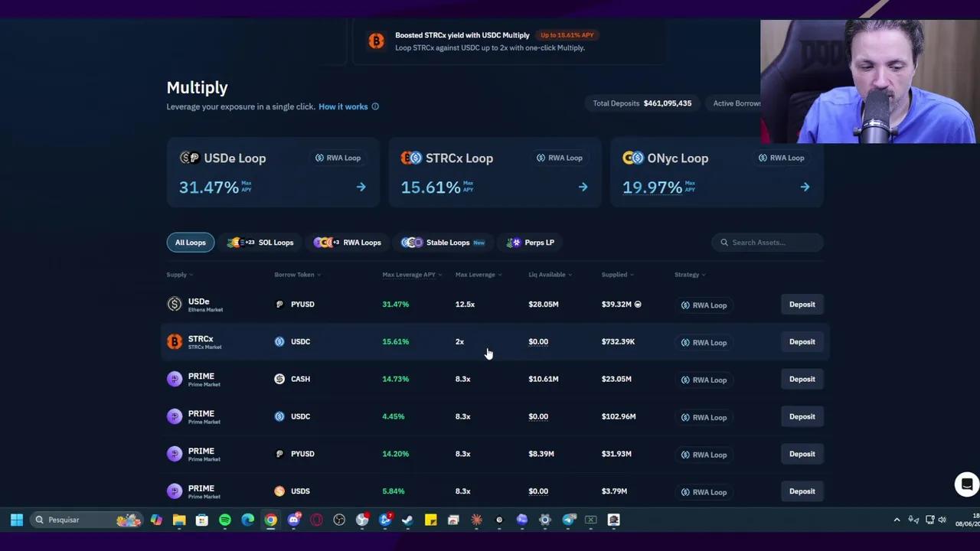Open Microsoft Edge from the taskbar
This screenshot has height=551, width=980.
(248, 520)
